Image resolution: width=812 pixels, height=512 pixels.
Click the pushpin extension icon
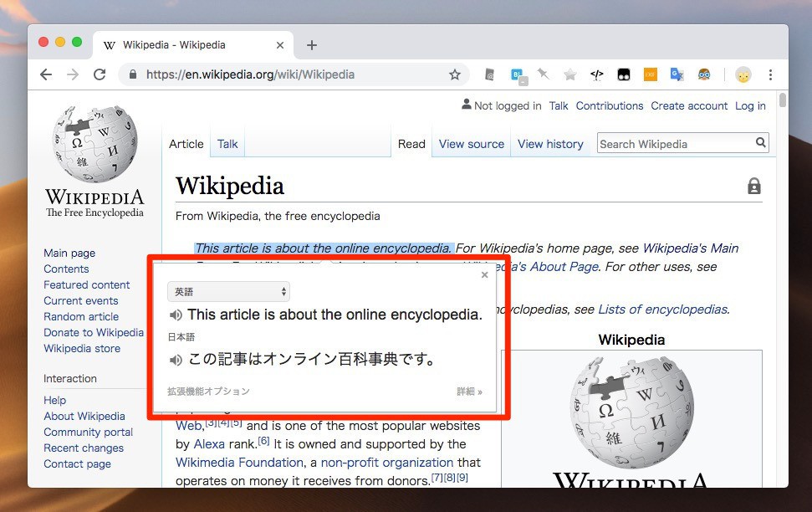(x=544, y=74)
